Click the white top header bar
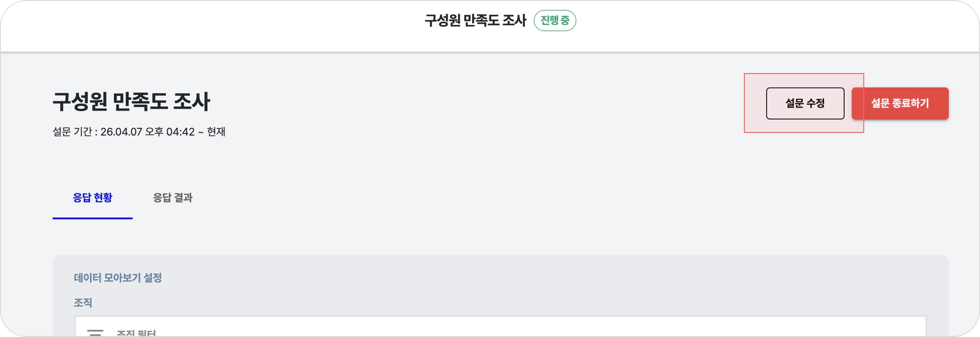The width and height of the screenshot is (980, 337). (x=239, y=26)
